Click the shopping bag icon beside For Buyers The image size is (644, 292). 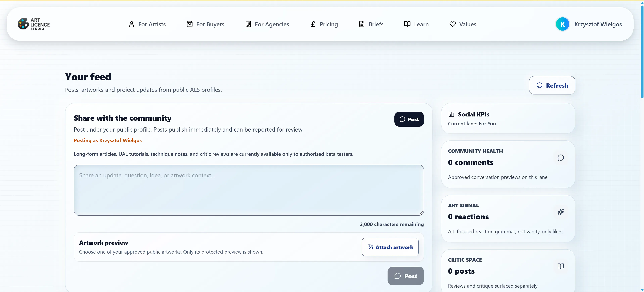click(189, 24)
